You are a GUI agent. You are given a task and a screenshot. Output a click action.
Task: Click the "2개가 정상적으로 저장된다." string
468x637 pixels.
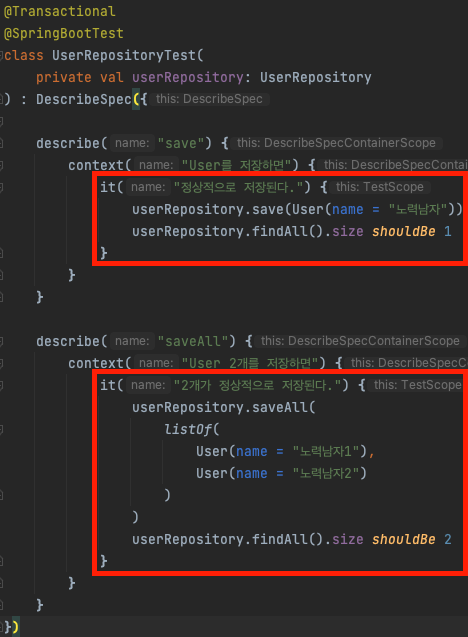258,385
